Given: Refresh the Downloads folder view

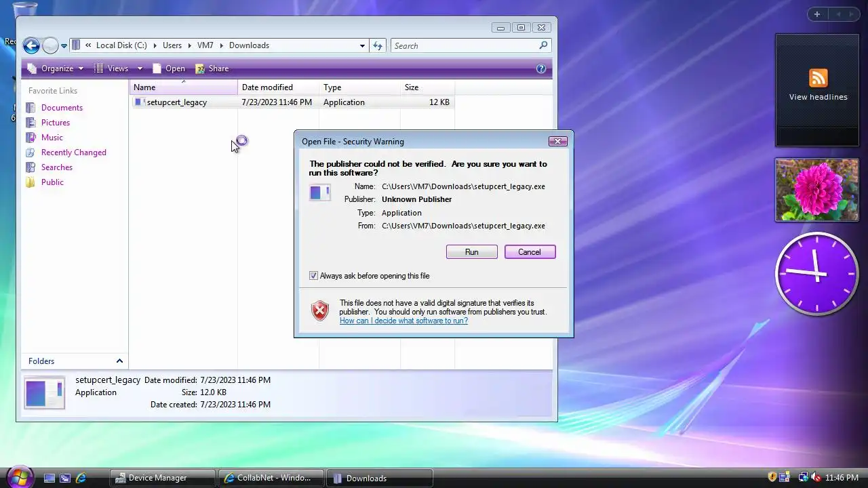Looking at the screenshot, I should tap(378, 45).
